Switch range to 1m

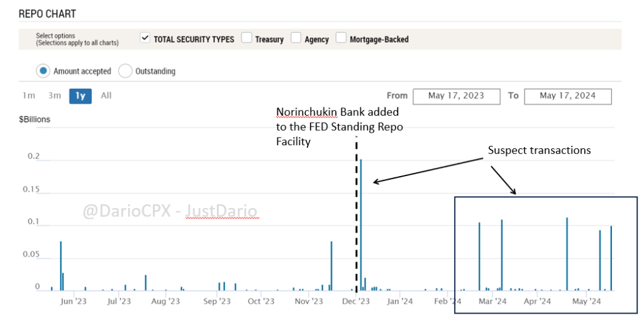click(x=29, y=96)
